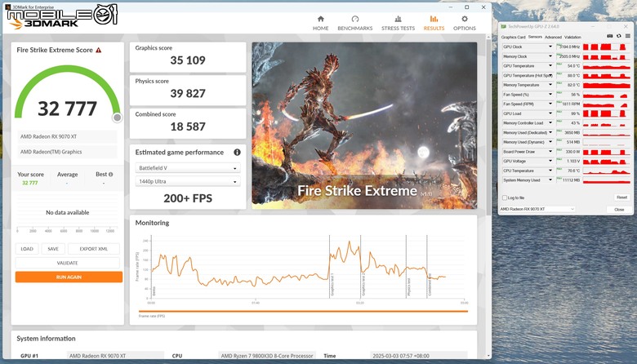Viewport: 637px width, 364px height.
Task: Click the VALIDATE button
Action: click(68, 263)
